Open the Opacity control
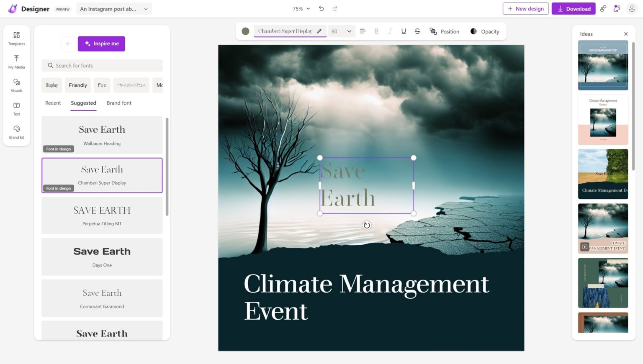643x364 pixels. (x=485, y=31)
